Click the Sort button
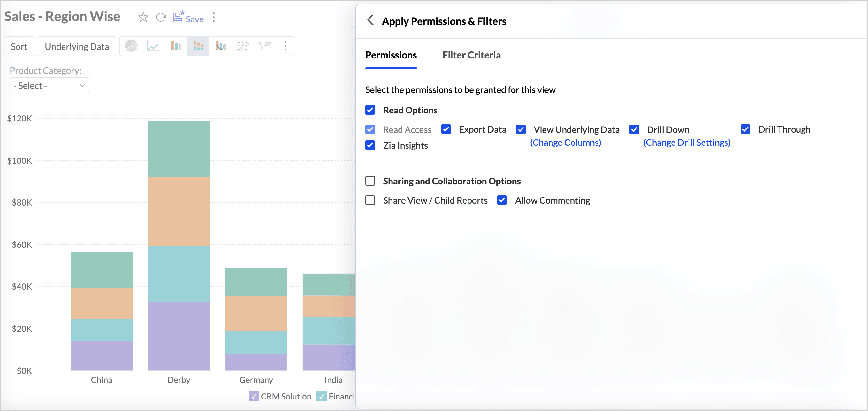Viewport: 868px width, 411px height. click(19, 47)
